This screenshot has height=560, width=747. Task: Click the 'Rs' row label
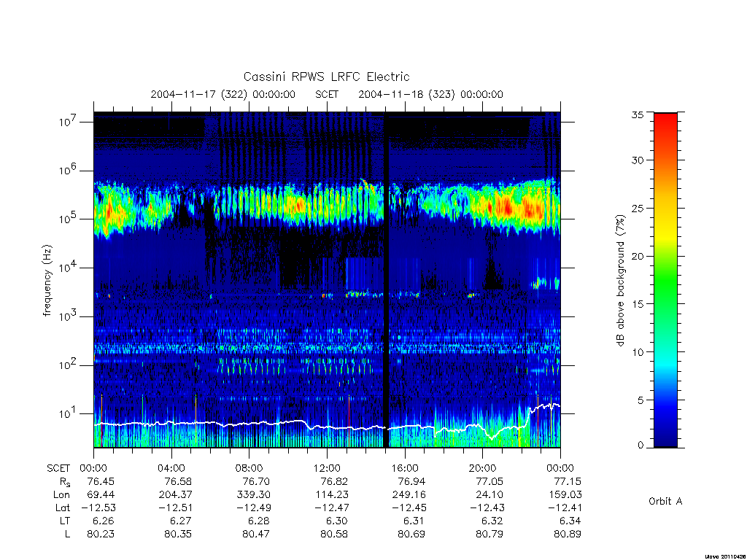(65, 482)
